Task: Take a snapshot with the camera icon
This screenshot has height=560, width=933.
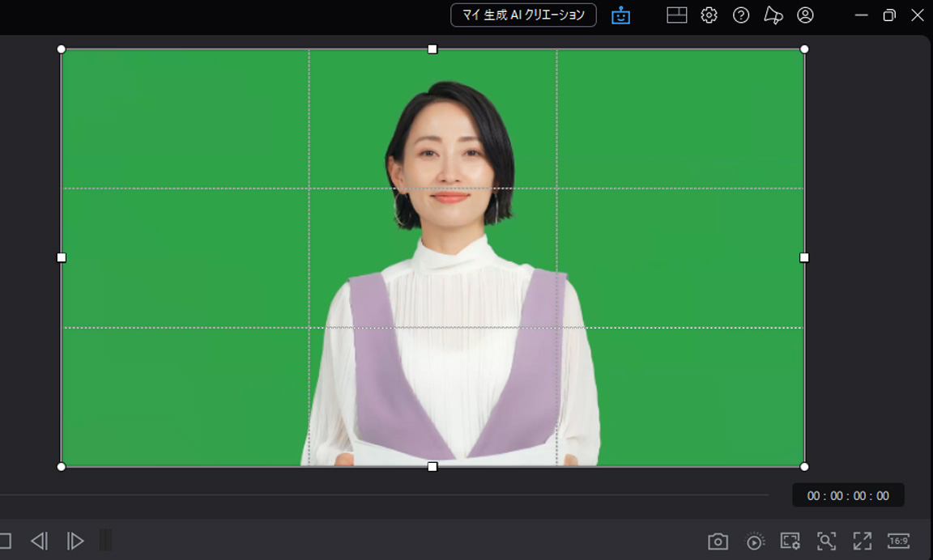Action: pyautogui.click(x=719, y=541)
